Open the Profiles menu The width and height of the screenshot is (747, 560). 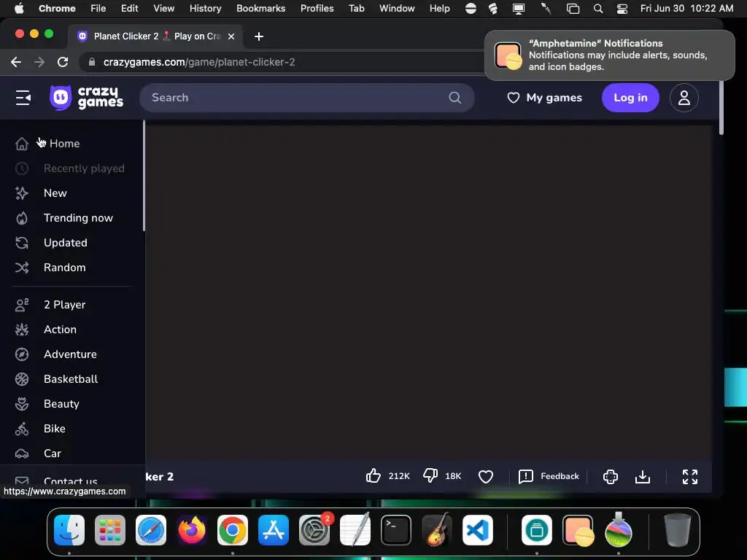tap(317, 8)
